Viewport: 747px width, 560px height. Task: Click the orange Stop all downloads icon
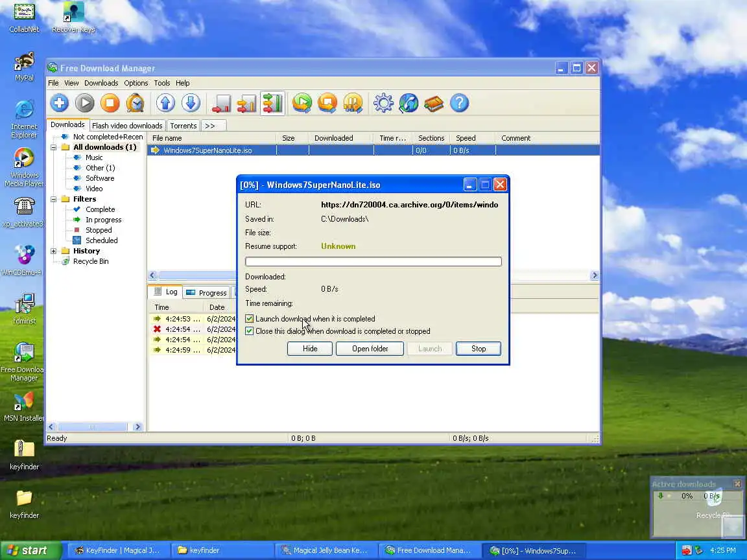point(327,103)
